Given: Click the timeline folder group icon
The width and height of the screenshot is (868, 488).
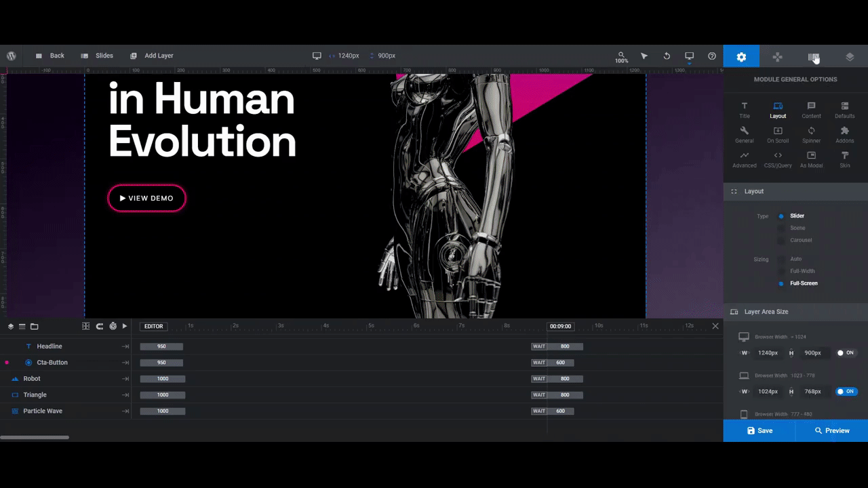Looking at the screenshot, I should tap(34, 326).
